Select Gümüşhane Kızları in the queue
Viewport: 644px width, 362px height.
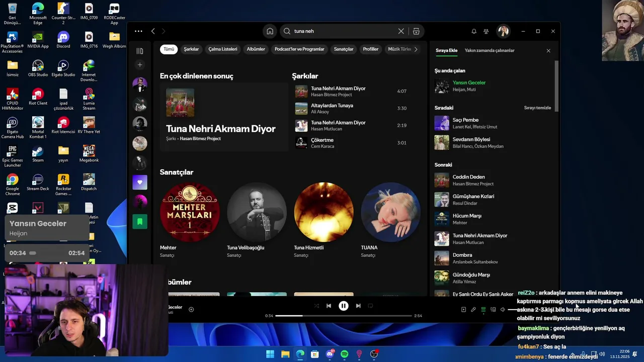tap(493, 200)
